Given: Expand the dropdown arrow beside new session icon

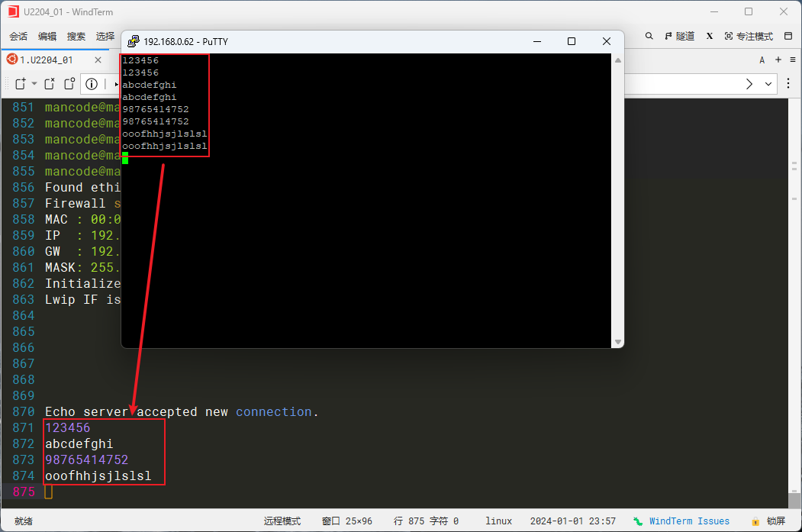Looking at the screenshot, I should (x=34, y=83).
